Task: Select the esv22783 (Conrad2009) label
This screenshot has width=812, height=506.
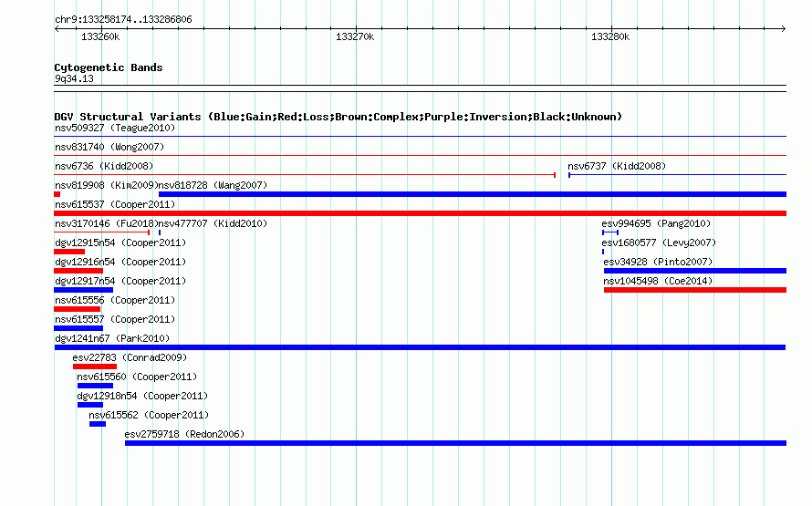Action: click(x=130, y=357)
